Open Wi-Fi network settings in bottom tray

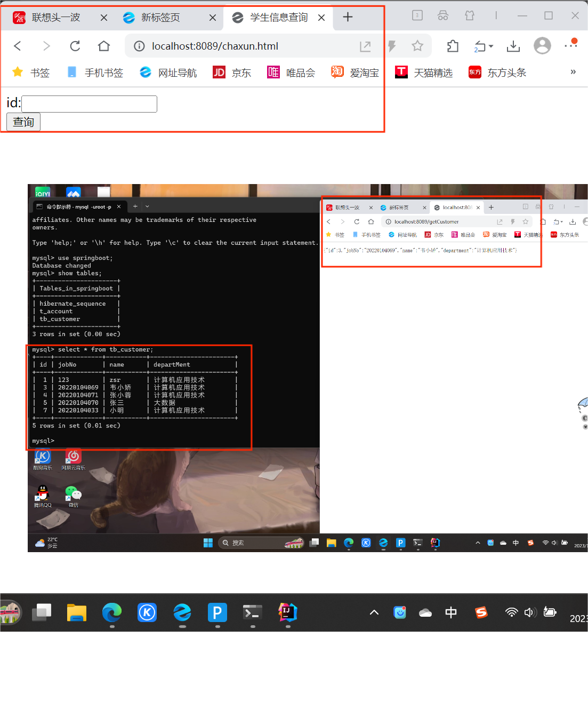click(x=511, y=612)
